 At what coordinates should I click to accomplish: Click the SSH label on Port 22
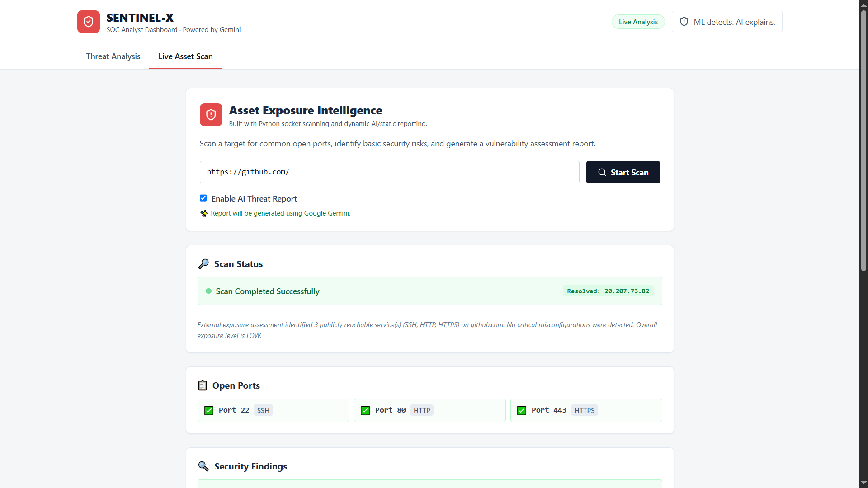[x=263, y=410]
